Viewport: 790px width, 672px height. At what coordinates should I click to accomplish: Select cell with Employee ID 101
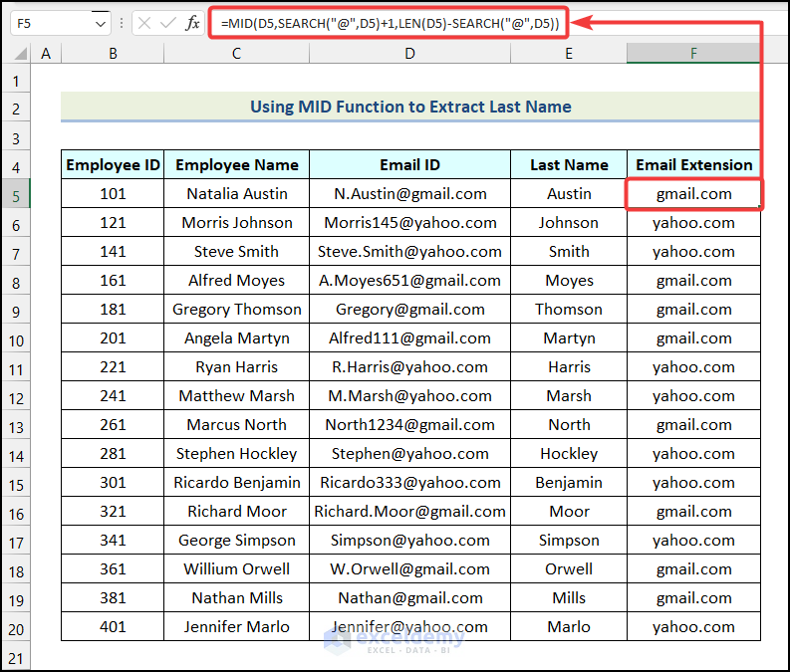click(x=113, y=194)
